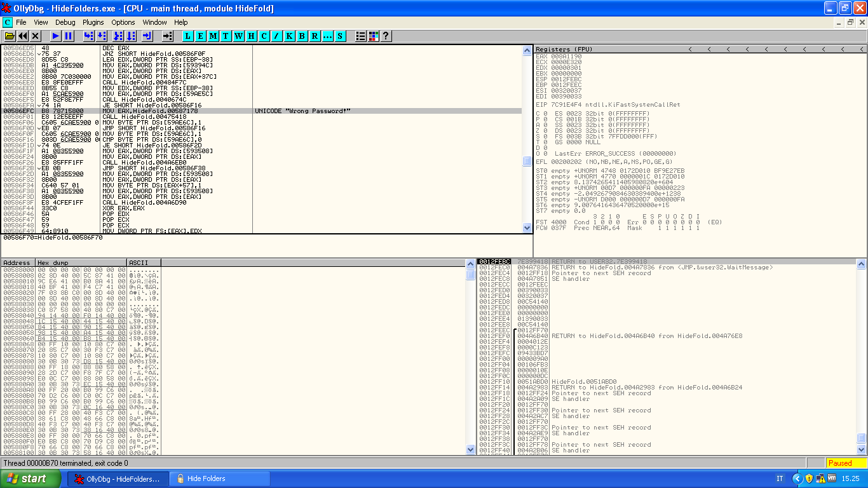
Task: Select the EAX 000A1190 register line
Action: (559, 56)
